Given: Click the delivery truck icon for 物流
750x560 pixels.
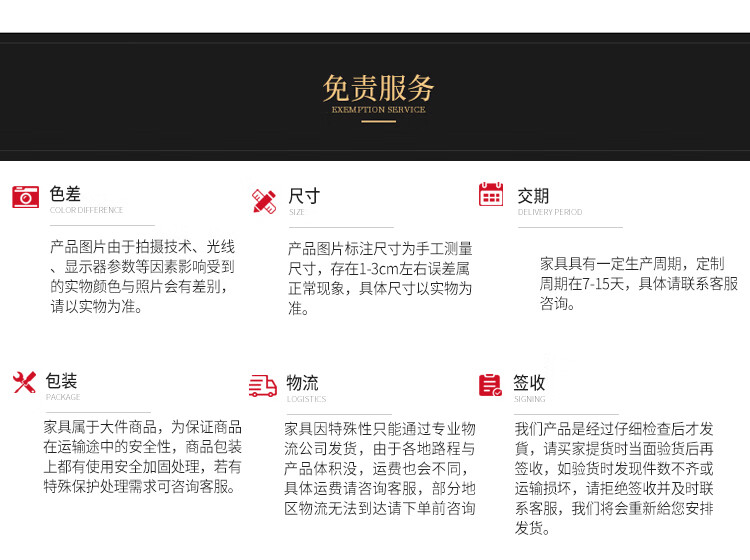Looking at the screenshot, I should point(263,385).
